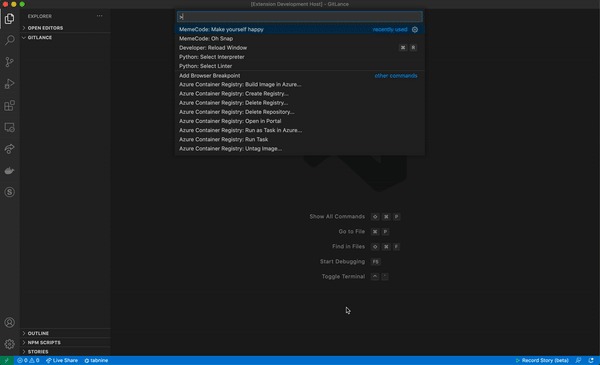Click tabnine in the status bar
Image resolution: width=600 pixels, height=365 pixels.
coord(96,360)
